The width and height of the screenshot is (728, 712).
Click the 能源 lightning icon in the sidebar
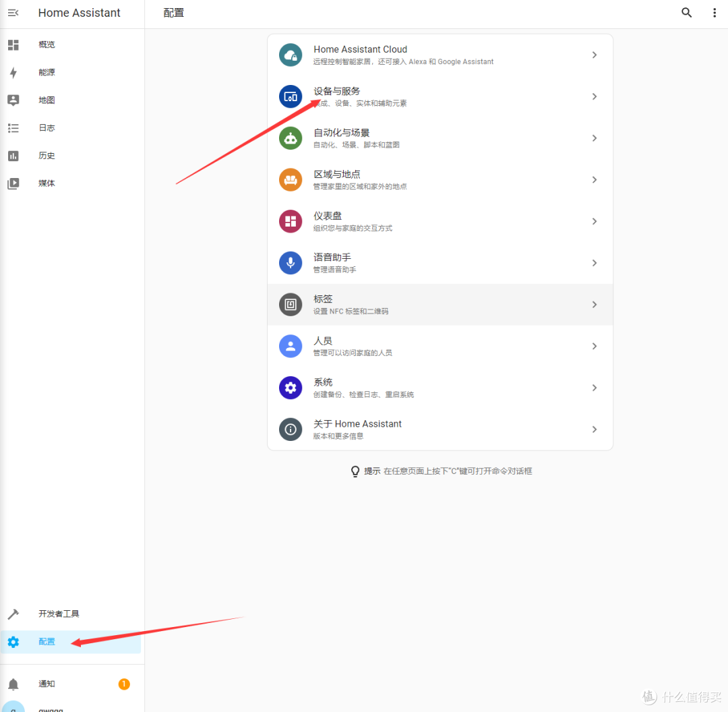[x=13, y=72]
